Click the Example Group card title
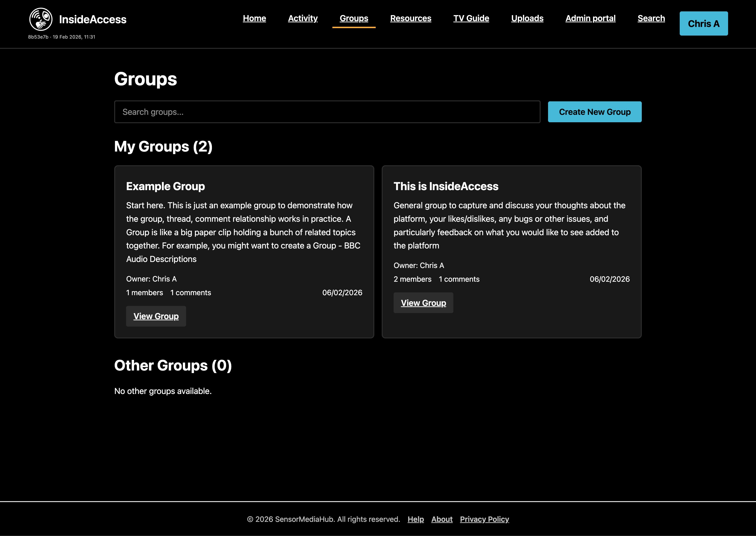This screenshot has height=536, width=756. 165,186
